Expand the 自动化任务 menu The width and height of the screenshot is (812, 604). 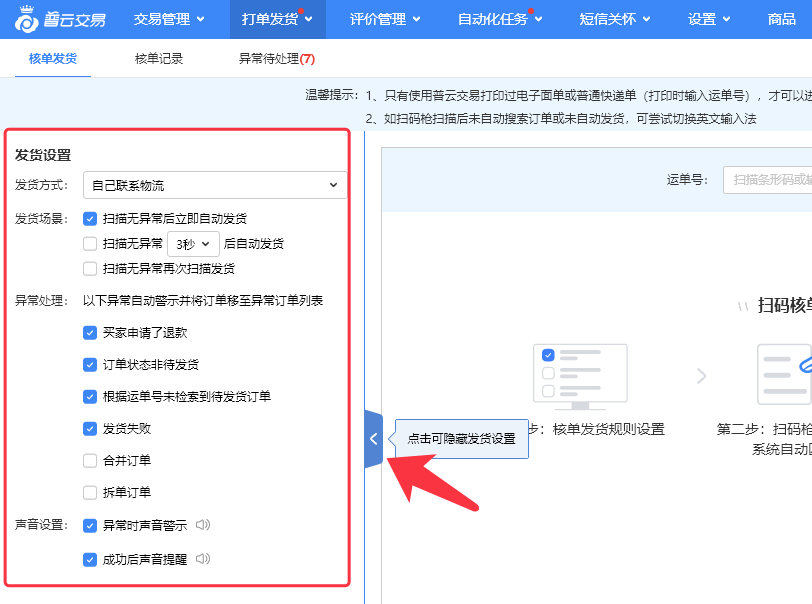pyautogui.click(x=500, y=19)
